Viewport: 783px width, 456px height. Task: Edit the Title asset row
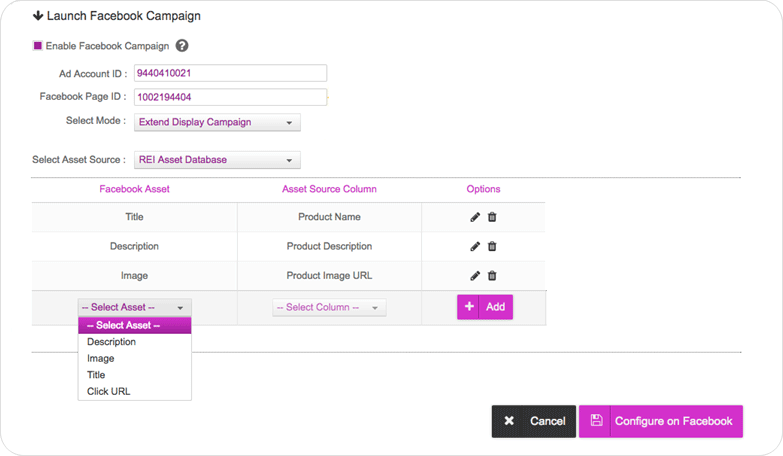475,217
